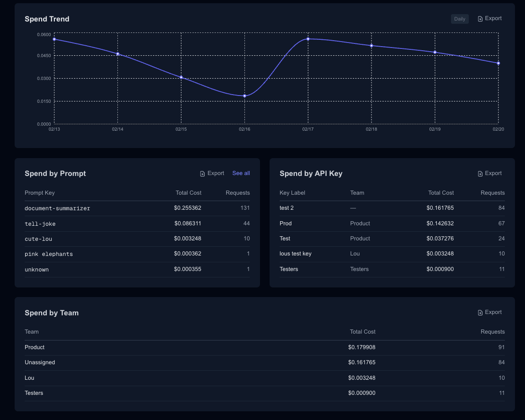Open See all prompts link

[x=241, y=173]
